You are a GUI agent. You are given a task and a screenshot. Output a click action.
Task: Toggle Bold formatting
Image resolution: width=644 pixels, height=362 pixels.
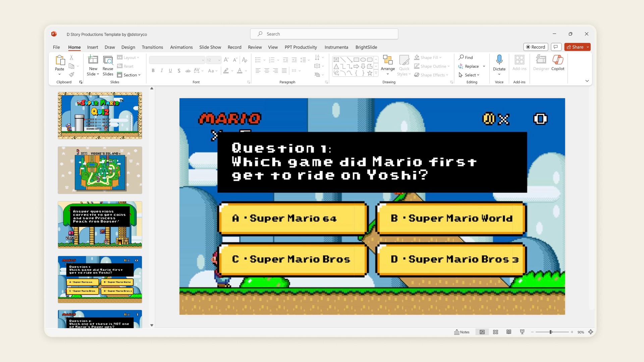click(153, 71)
